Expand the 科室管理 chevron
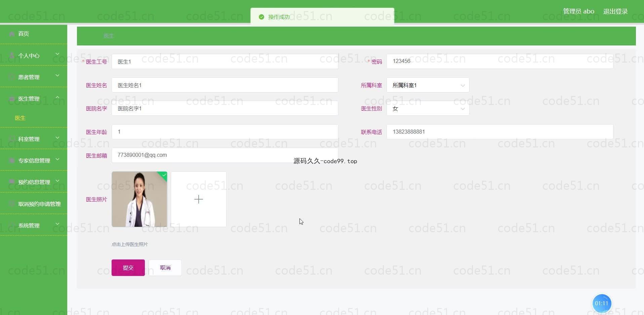 57,137
